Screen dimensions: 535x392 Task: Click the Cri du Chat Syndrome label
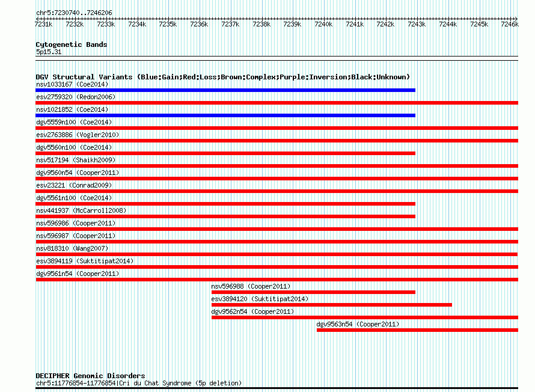(139, 383)
